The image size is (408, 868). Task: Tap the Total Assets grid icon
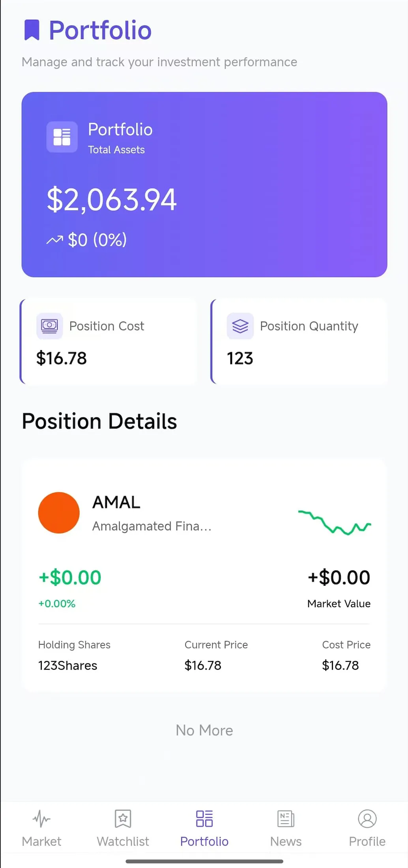pyautogui.click(x=62, y=137)
